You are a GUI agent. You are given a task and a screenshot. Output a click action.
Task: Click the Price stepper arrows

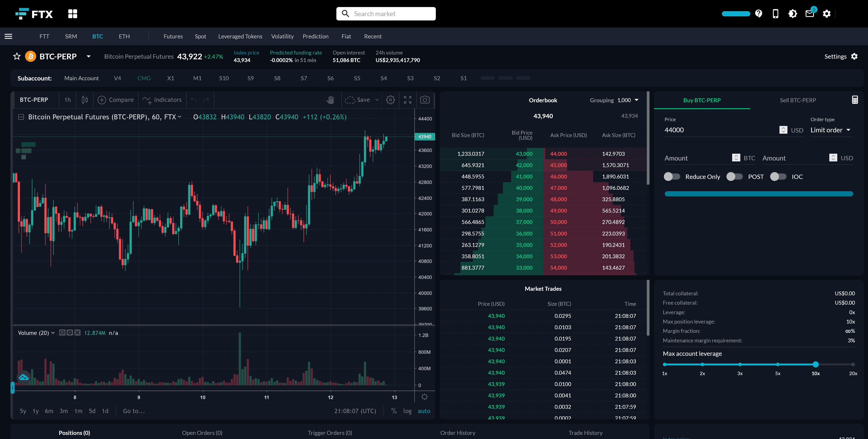click(x=783, y=130)
